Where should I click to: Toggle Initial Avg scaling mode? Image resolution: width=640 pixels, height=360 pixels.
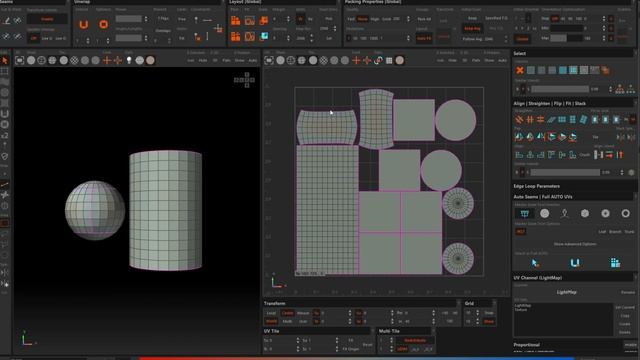(x=472, y=29)
